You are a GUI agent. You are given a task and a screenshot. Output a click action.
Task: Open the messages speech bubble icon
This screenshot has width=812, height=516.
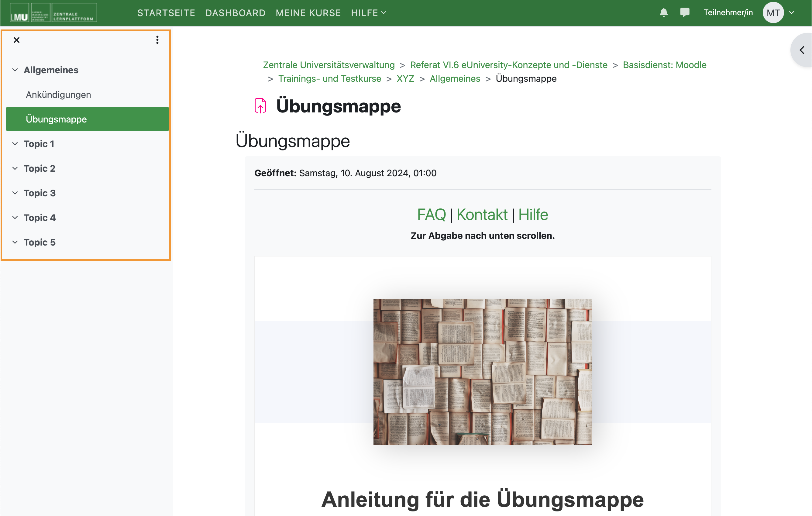pyautogui.click(x=685, y=12)
